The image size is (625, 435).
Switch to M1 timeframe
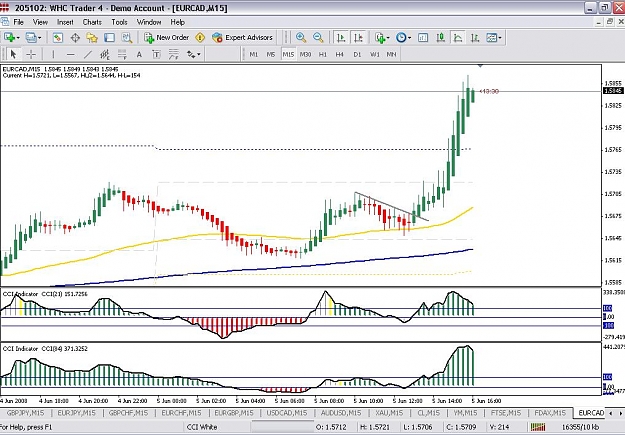[x=254, y=54]
